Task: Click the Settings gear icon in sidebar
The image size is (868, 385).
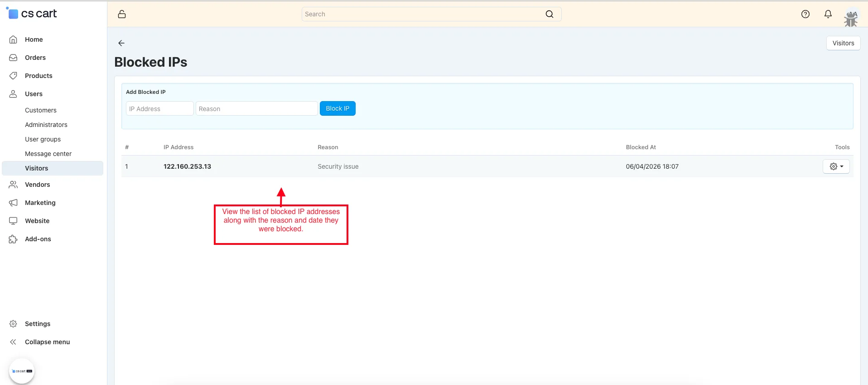Action: 13,324
